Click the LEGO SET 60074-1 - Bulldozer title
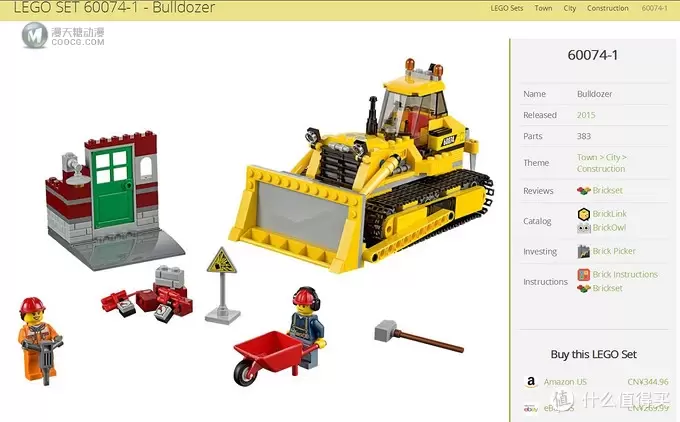This screenshot has height=422, width=680. tap(114, 7)
